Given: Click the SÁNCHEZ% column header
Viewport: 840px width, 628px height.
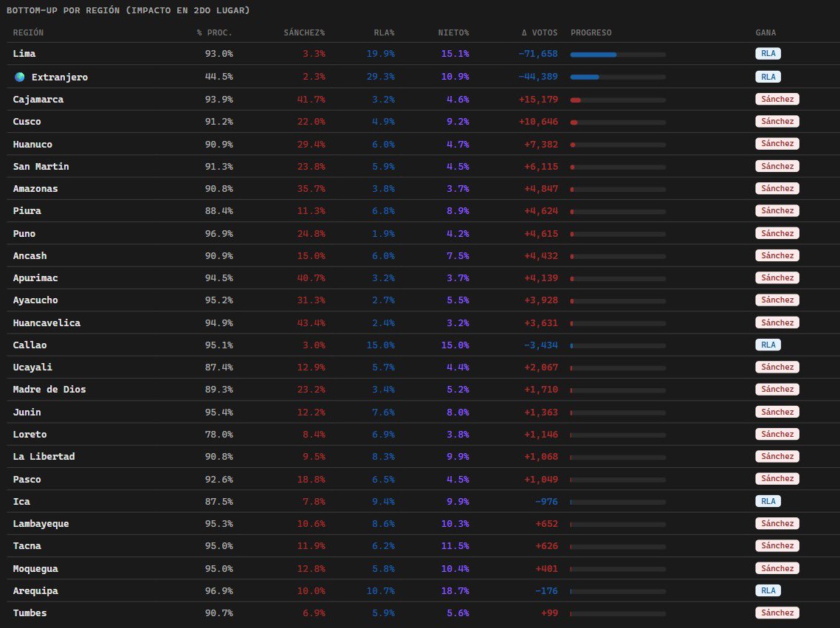Looking at the screenshot, I should coord(304,32).
